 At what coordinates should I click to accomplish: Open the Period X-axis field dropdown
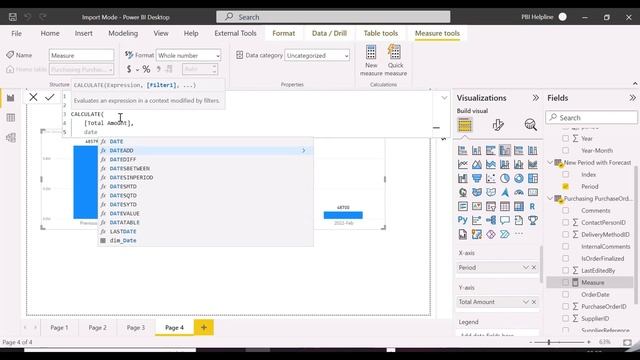[x=525, y=267]
